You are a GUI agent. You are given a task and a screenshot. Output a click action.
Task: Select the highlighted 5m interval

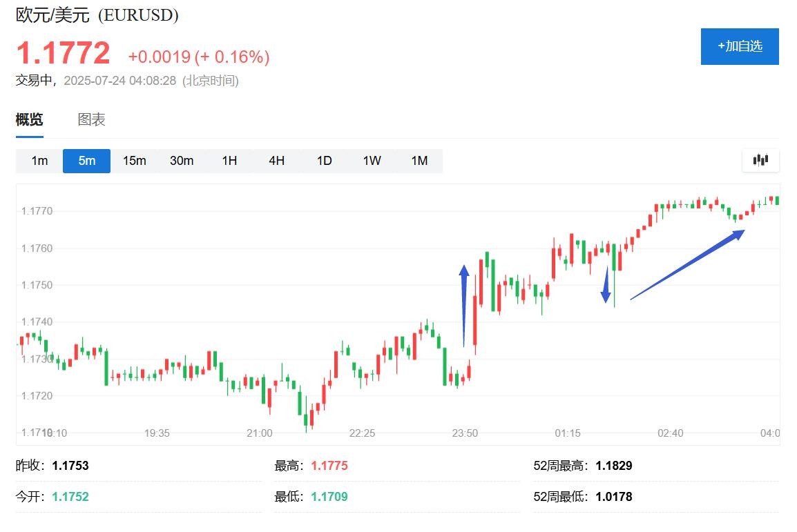(86, 161)
